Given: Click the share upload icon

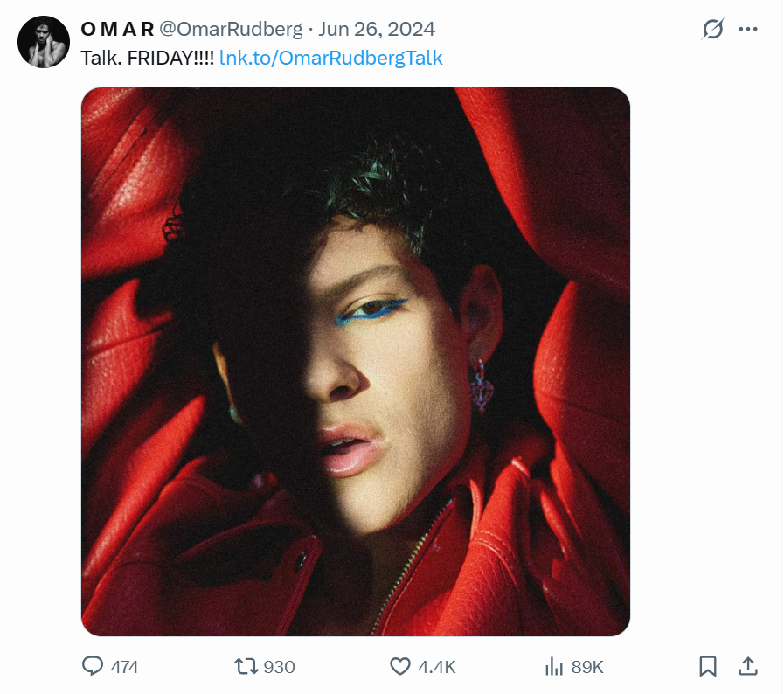Looking at the screenshot, I should coord(747,666).
